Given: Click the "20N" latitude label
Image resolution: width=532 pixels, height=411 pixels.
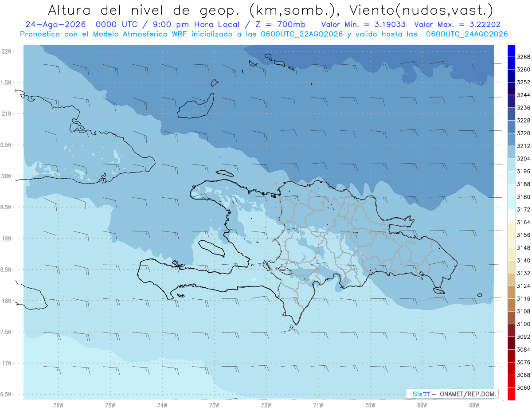Looking at the screenshot, I should tap(7, 176).
